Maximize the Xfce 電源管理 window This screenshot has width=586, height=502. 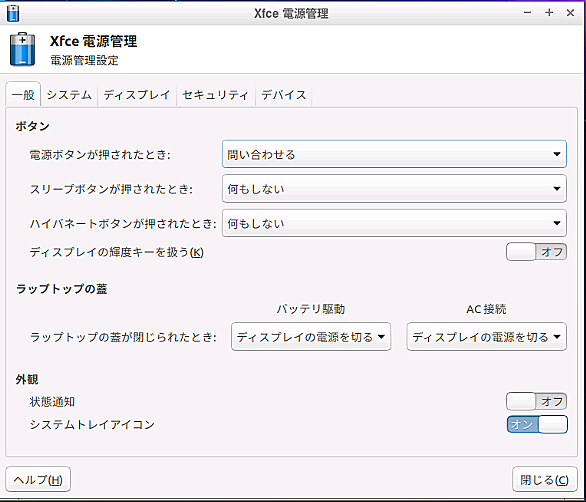pyautogui.click(x=549, y=13)
